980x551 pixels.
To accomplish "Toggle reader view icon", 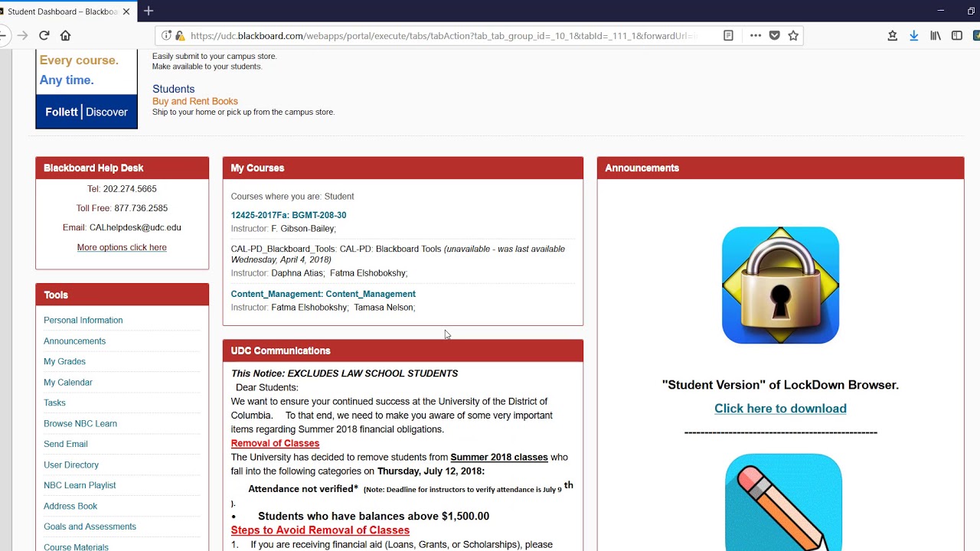I will click(x=728, y=35).
